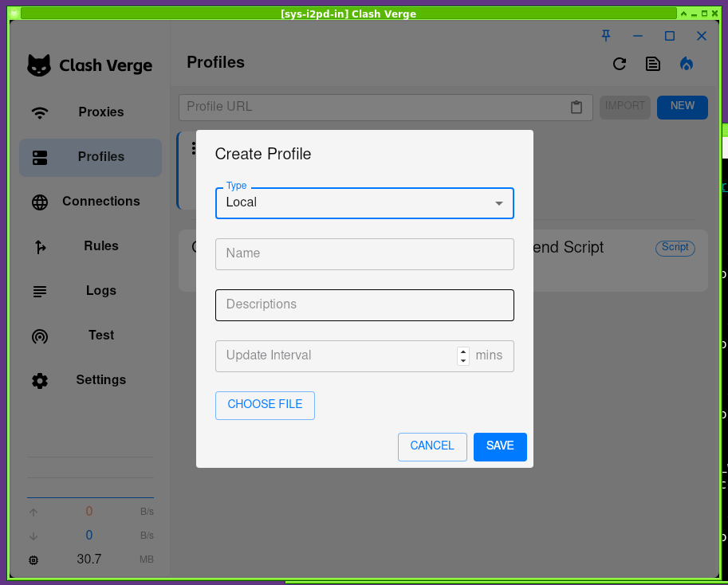Click the Test radar icon
Screen dimensions: 728x585
click(40, 336)
